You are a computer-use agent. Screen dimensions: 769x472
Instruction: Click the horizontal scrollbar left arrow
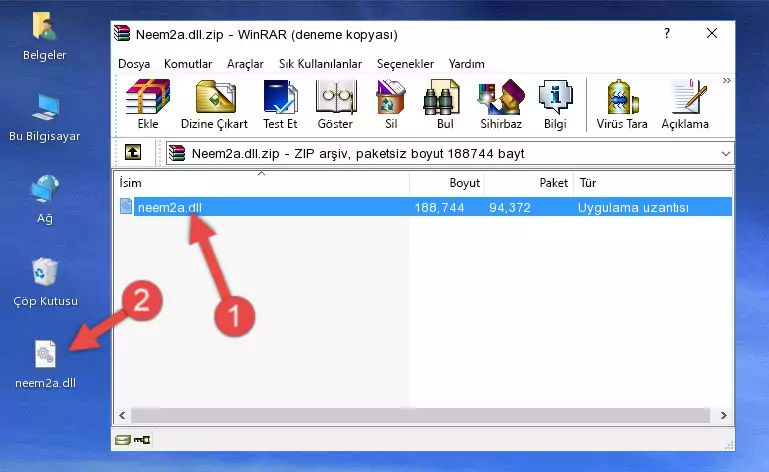(x=122, y=416)
